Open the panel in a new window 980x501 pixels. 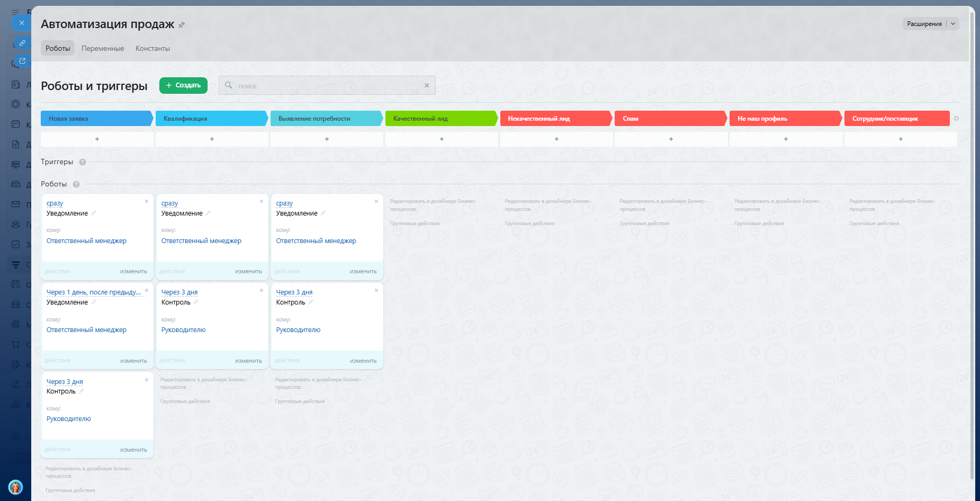(x=22, y=61)
